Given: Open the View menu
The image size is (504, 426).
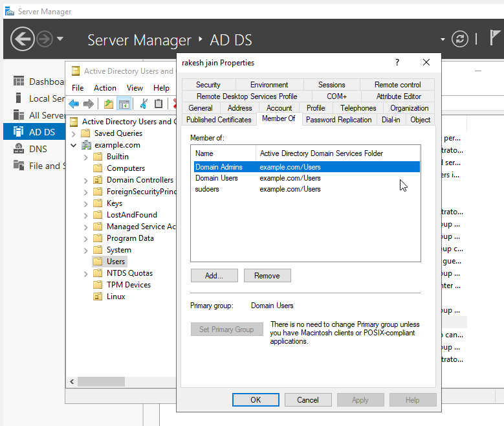Looking at the screenshot, I should click(x=135, y=88).
